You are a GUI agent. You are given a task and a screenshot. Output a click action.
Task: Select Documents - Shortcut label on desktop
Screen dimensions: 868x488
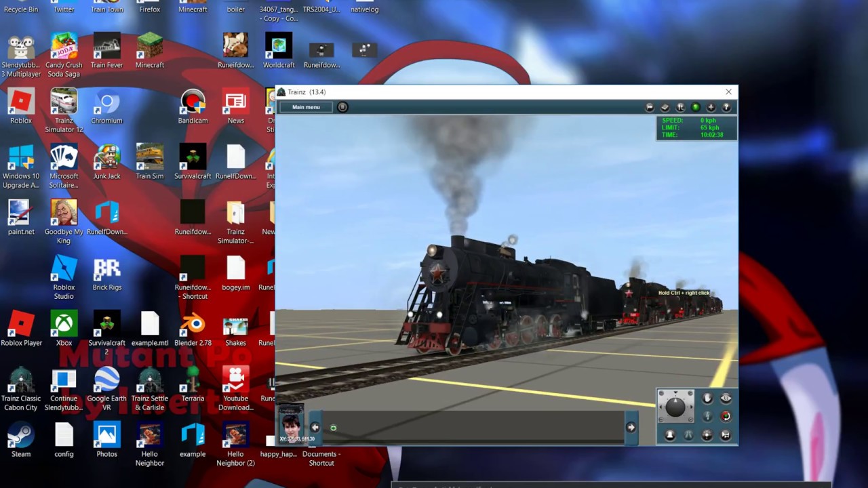point(321,458)
